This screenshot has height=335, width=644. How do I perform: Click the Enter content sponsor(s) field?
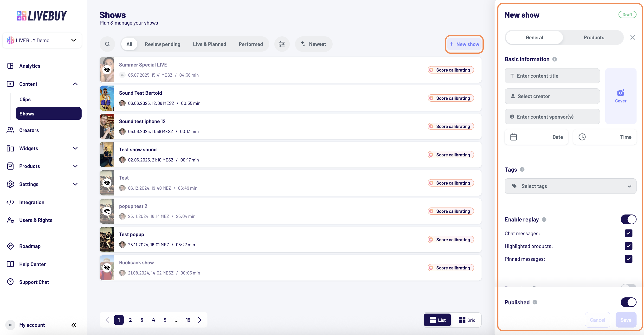[x=552, y=116]
